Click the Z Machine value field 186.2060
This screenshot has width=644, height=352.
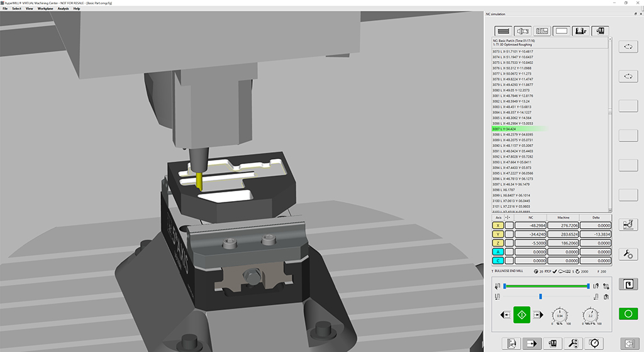coord(563,243)
